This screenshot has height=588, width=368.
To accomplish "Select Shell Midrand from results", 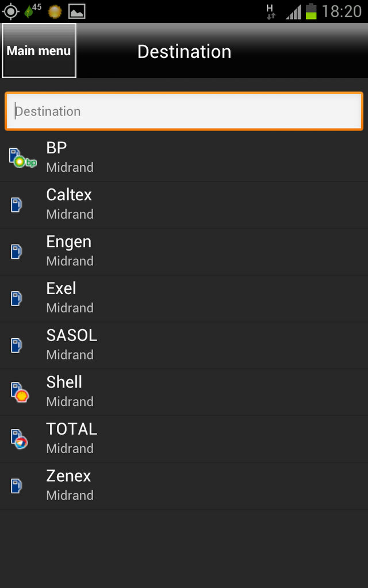I will coord(184,392).
